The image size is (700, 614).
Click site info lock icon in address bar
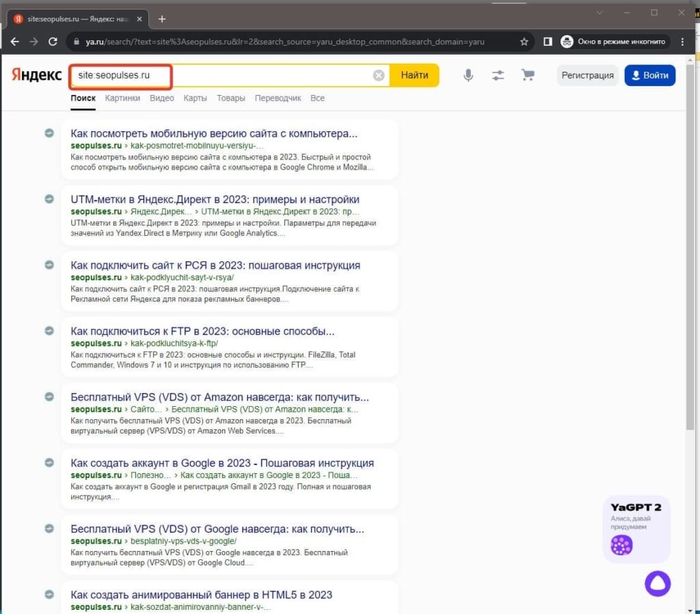click(77, 42)
